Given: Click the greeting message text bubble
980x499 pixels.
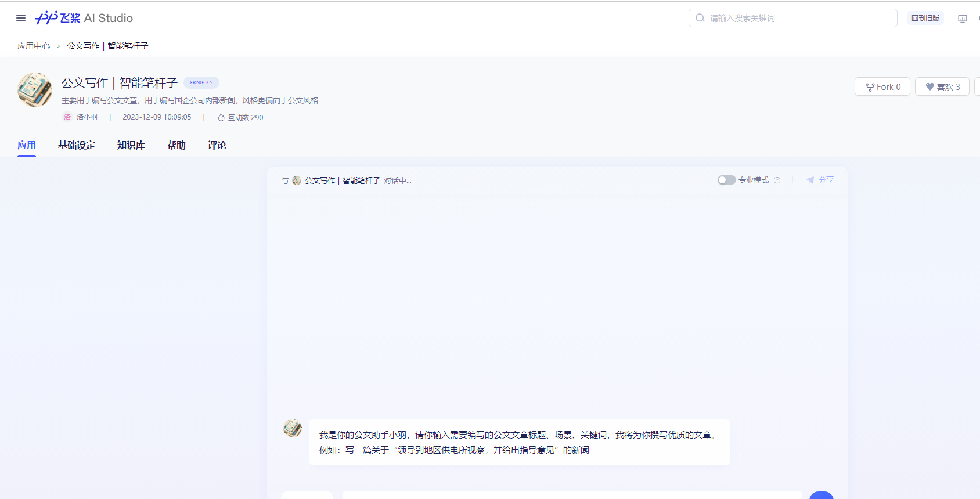Looking at the screenshot, I should (x=520, y=442).
